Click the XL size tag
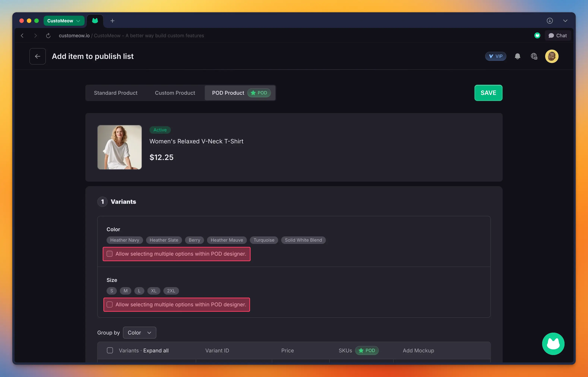 coord(154,291)
